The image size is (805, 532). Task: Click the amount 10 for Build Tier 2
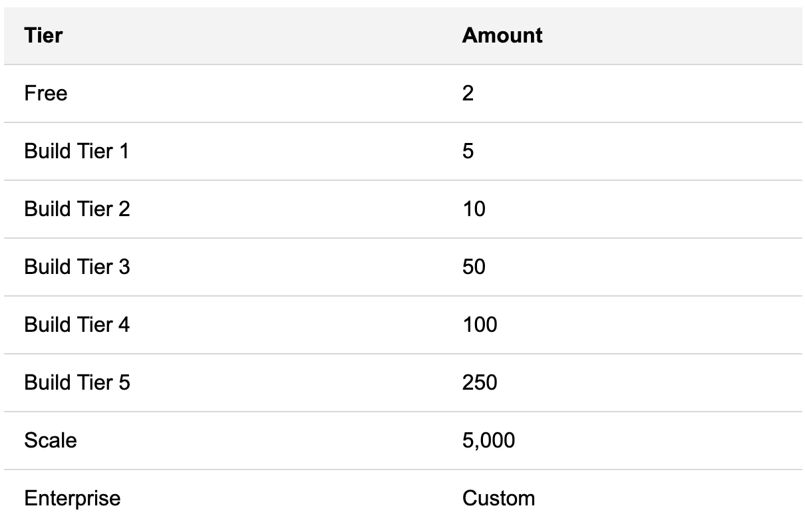[474, 209]
